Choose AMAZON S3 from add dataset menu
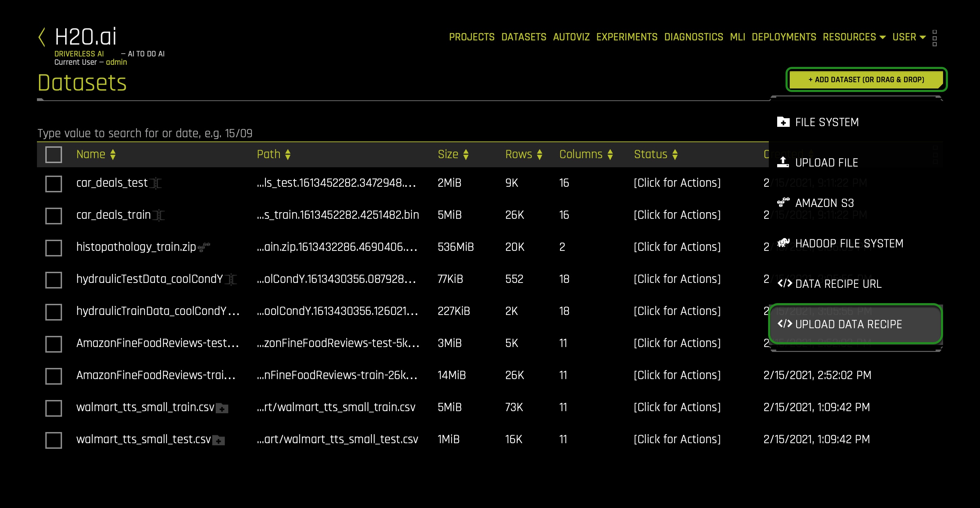Viewport: 980px width, 508px height. point(856,203)
